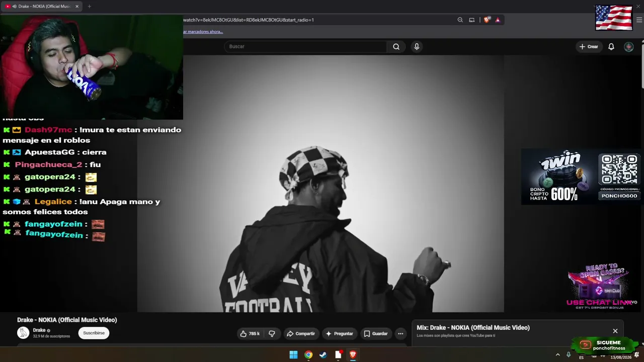This screenshot has height=362, width=644.
Task: Click the Preguntar button
Action: tap(340, 333)
